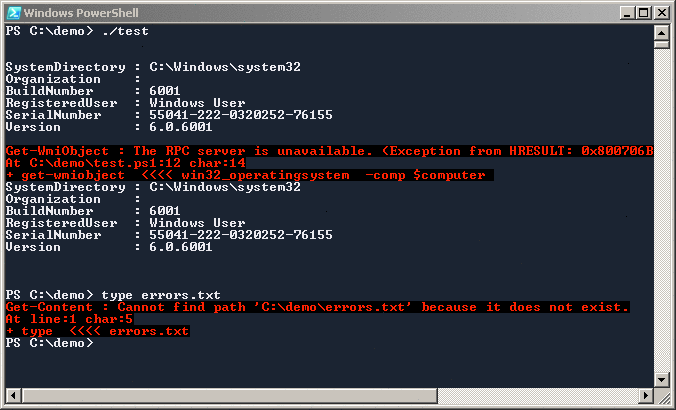
Task: Click the last PS C:\demo> prompt line
Action: pos(48,343)
